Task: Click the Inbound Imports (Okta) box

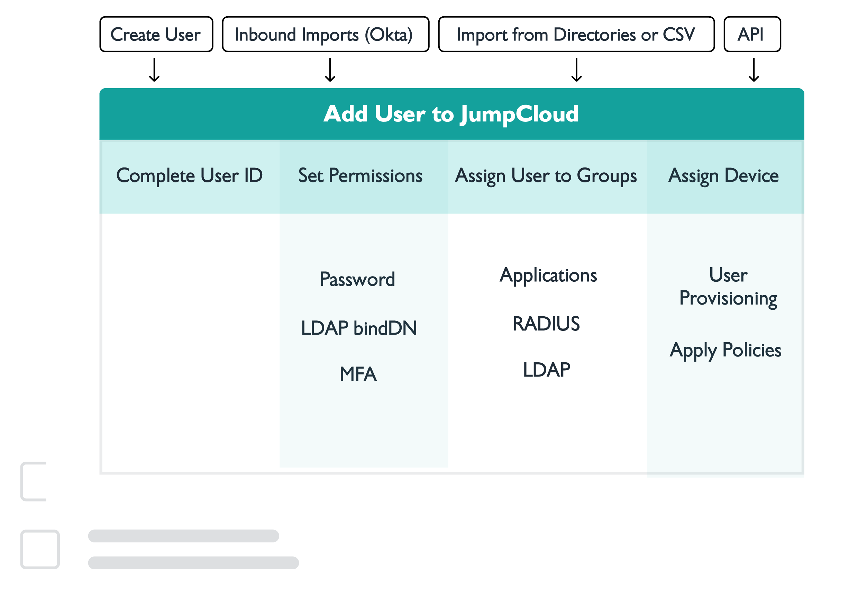Action: (x=325, y=34)
